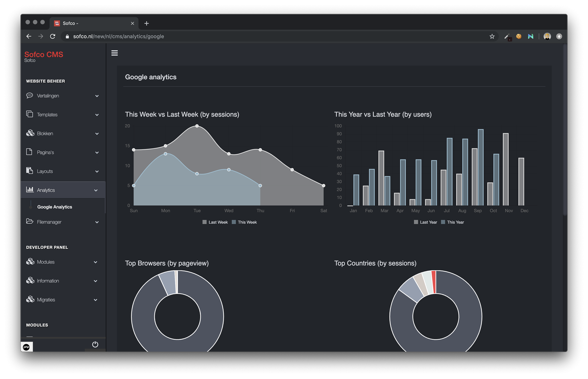The height and width of the screenshot is (379, 588).
Task: Select Google Analytics menu item
Action: [54, 207]
